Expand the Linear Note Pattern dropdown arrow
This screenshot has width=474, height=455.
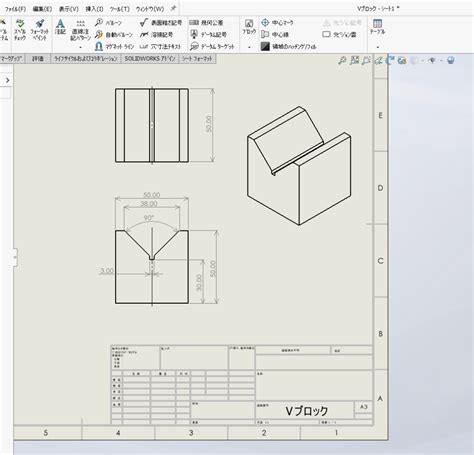tap(80, 47)
